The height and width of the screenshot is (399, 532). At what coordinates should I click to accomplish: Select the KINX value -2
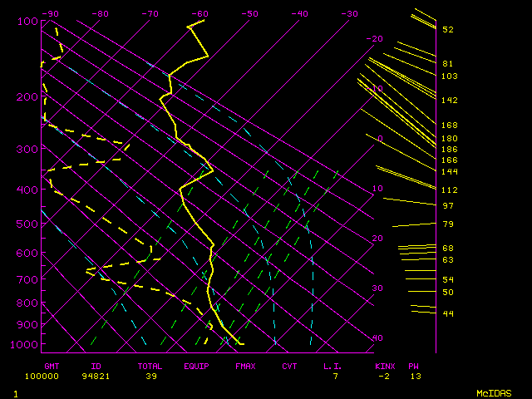[x=383, y=377]
